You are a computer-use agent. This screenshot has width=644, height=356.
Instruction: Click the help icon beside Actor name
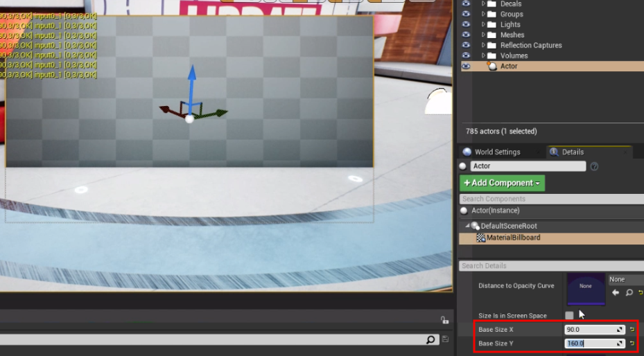click(x=594, y=166)
